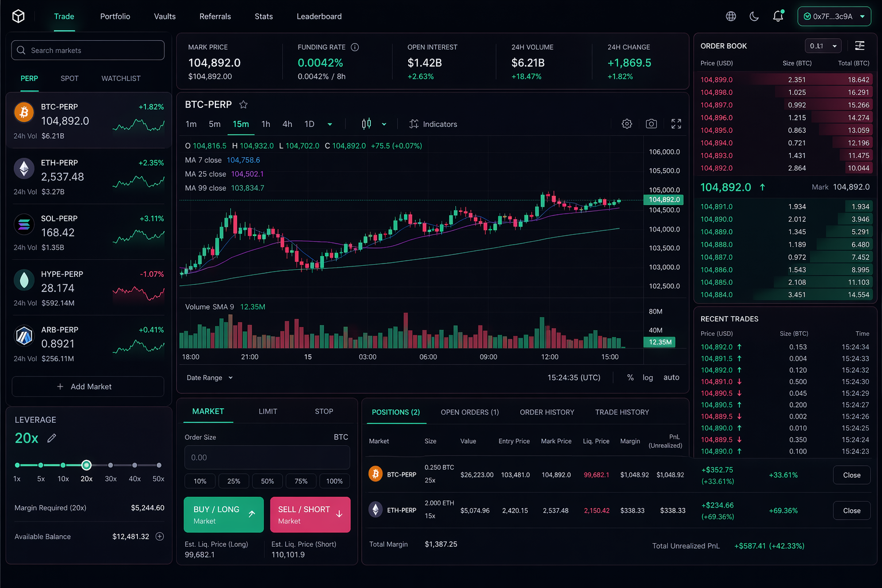Focus the Search markets field
Screen dimensions: 882x588
click(88, 51)
